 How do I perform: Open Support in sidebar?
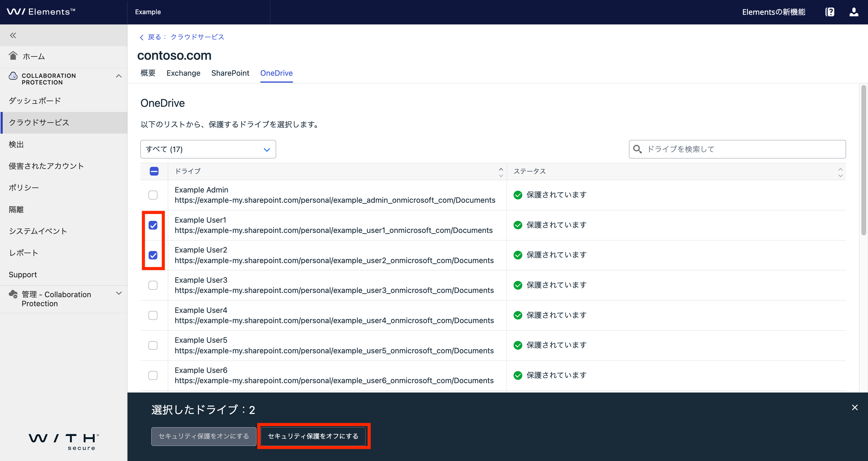tap(64, 275)
